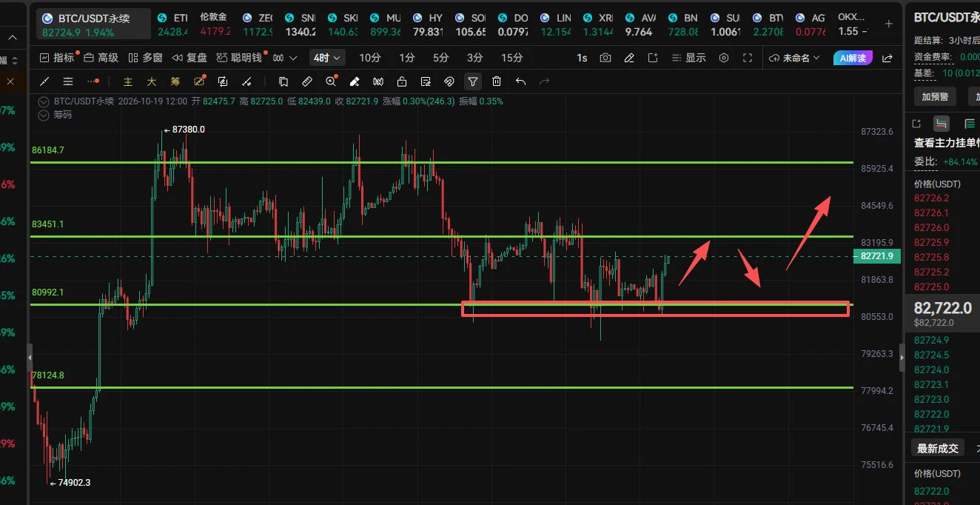Open the 指标 indicators panel
Screen dimensions: 980x505
(x=57, y=58)
